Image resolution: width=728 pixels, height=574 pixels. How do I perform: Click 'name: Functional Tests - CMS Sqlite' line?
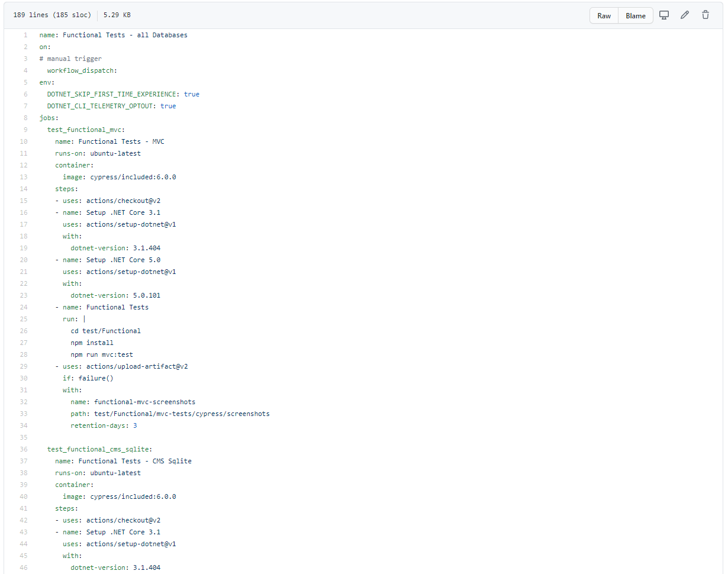click(123, 461)
